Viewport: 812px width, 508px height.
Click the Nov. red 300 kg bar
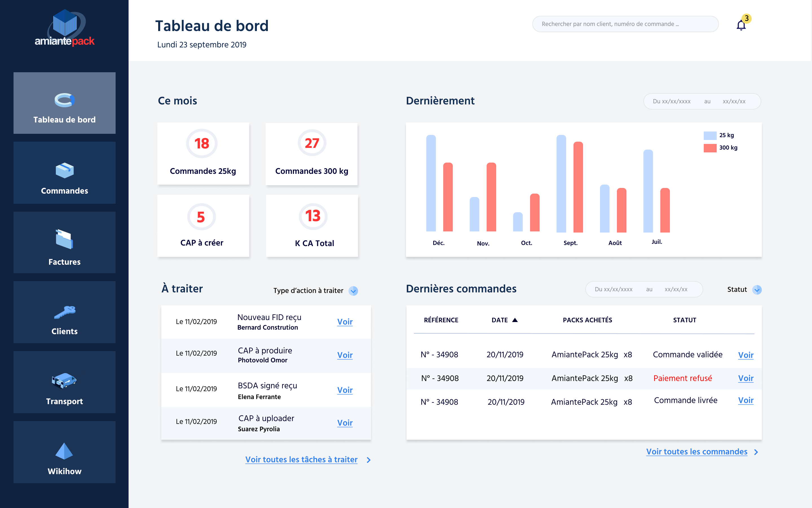pyautogui.click(x=491, y=197)
